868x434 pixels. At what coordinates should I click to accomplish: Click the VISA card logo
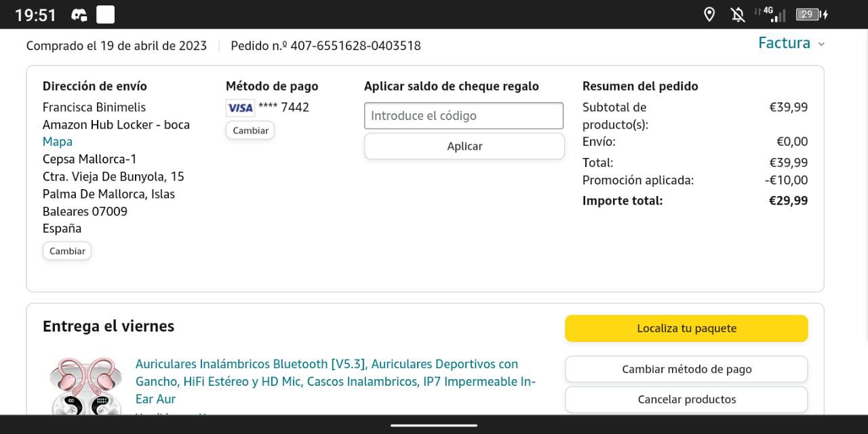(240, 108)
